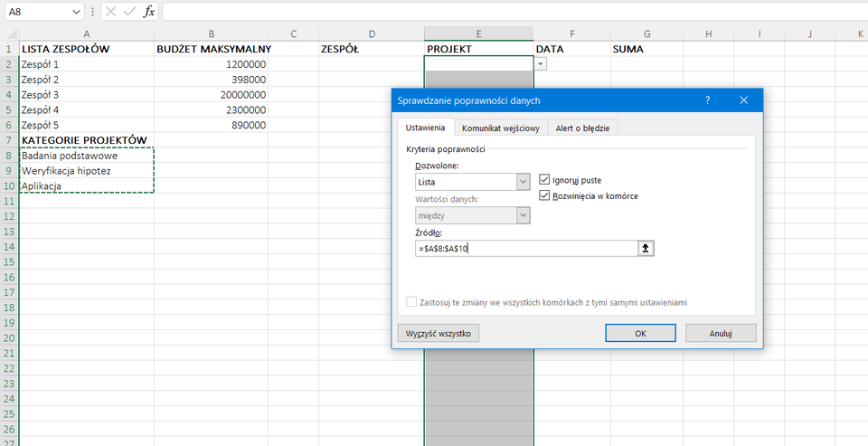
Task: Expand the Name Box dropdown arrow
Action: pos(76,13)
